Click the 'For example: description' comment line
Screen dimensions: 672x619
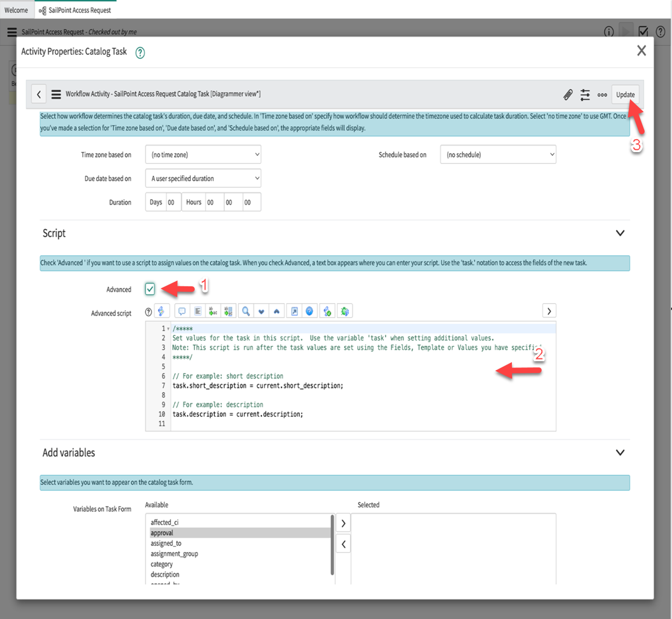(x=218, y=405)
